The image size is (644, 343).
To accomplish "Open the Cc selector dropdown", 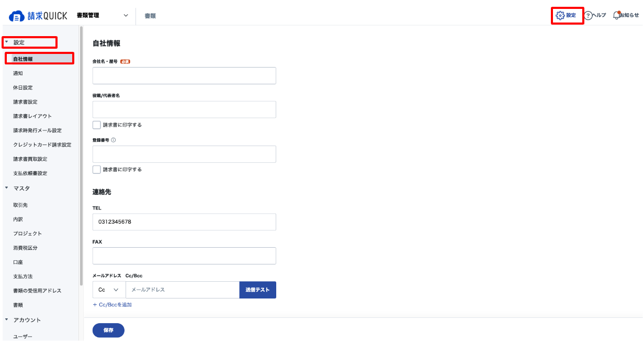I will [109, 290].
